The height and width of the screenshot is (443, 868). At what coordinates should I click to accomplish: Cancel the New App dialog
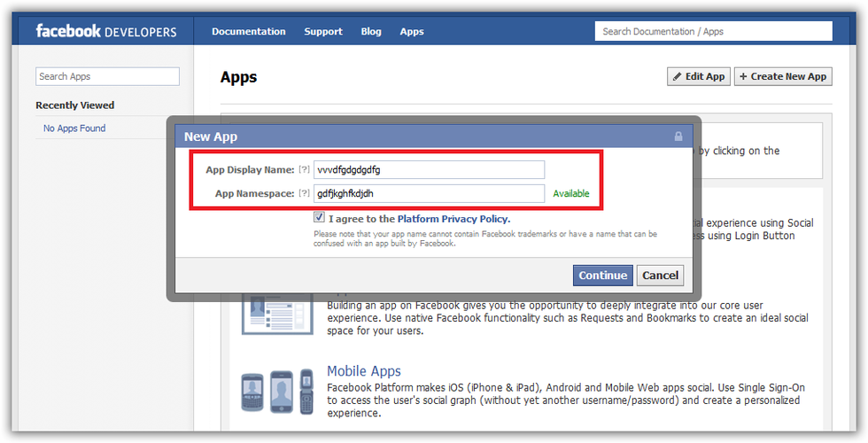click(x=660, y=276)
